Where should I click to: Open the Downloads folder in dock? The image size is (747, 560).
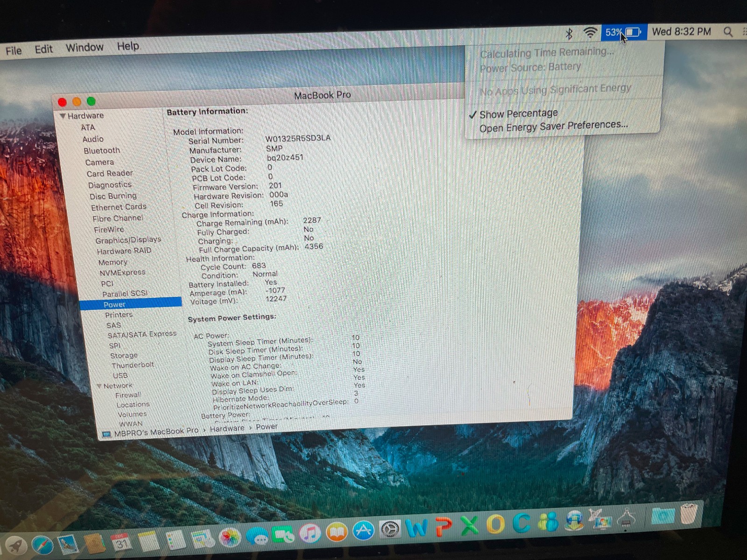[663, 515]
